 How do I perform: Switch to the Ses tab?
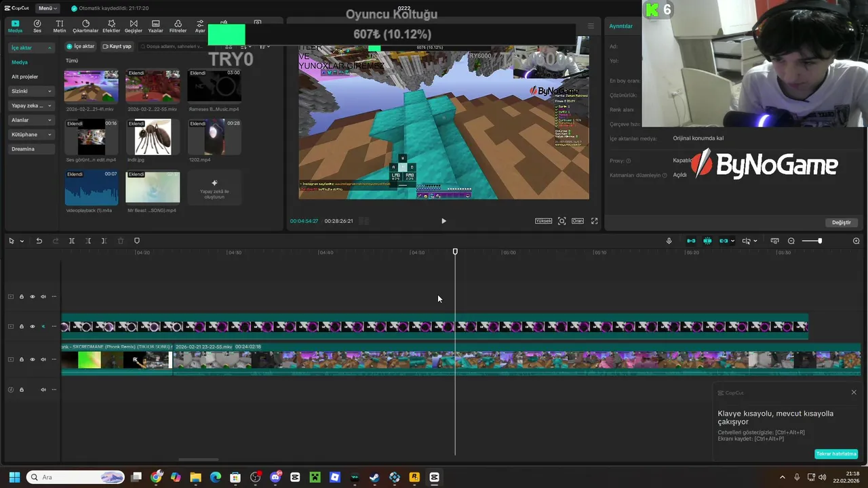[37, 26]
